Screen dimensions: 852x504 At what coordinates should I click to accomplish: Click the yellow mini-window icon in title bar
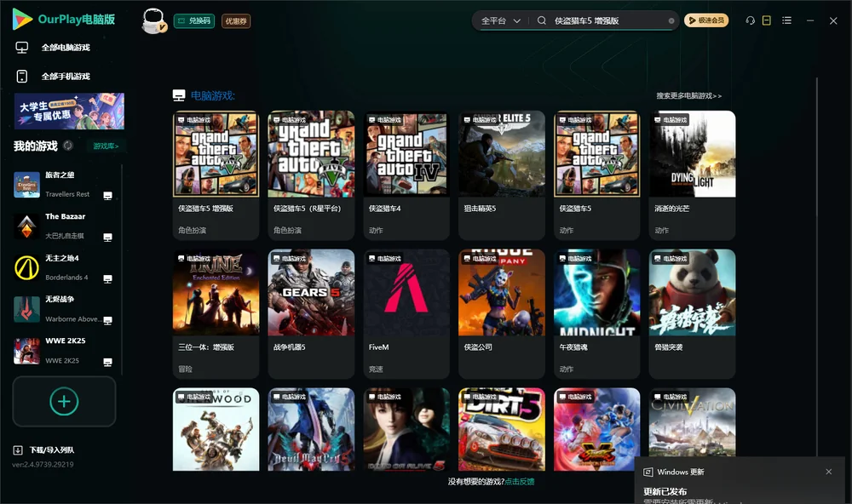pos(767,20)
